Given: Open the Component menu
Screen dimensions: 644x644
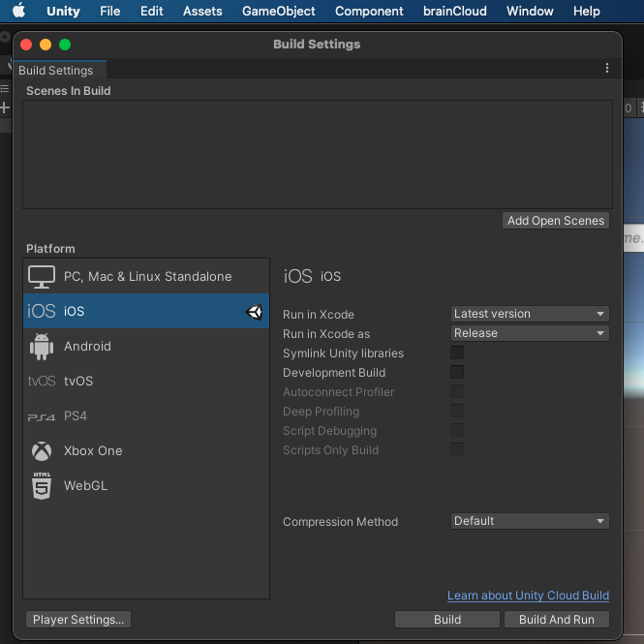Looking at the screenshot, I should (x=369, y=11).
